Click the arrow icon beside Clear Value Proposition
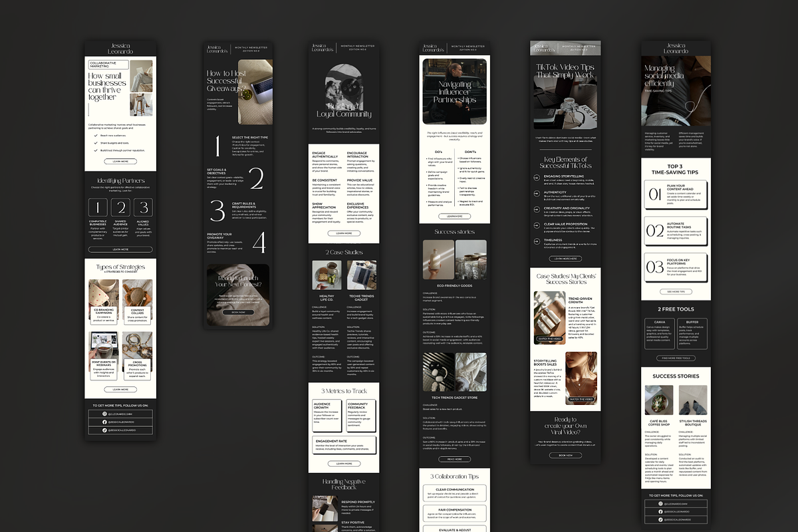 (537, 225)
